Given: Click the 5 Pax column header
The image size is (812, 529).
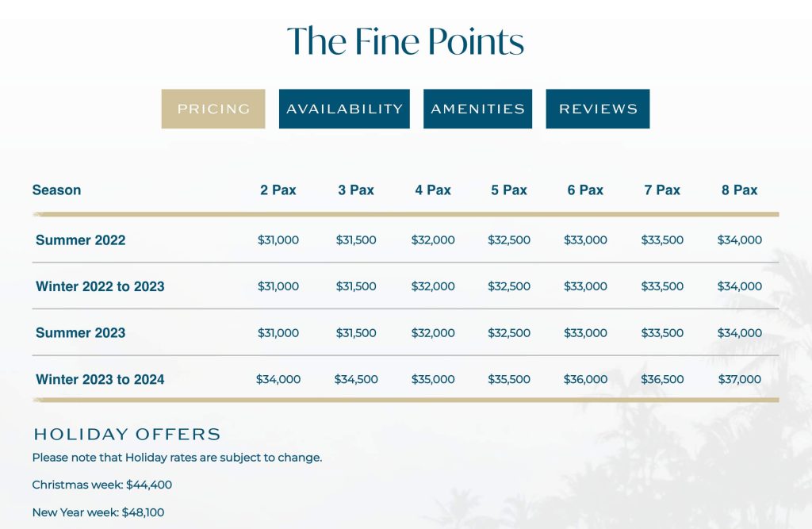Looking at the screenshot, I should pos(509,190).
